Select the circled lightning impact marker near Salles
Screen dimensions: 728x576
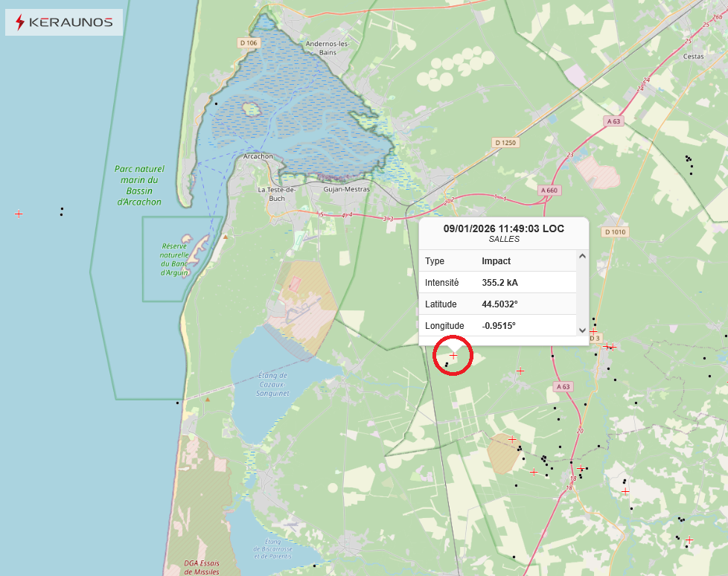(454, 356)
